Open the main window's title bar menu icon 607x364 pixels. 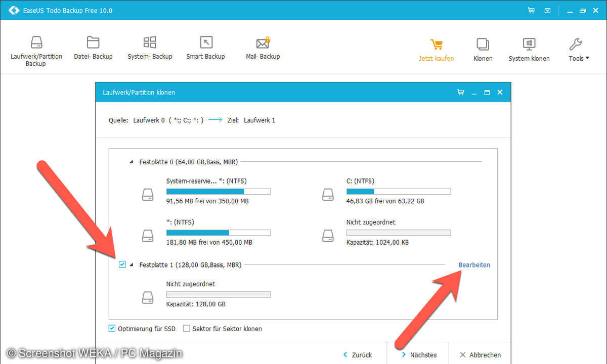tap(547, 10)
